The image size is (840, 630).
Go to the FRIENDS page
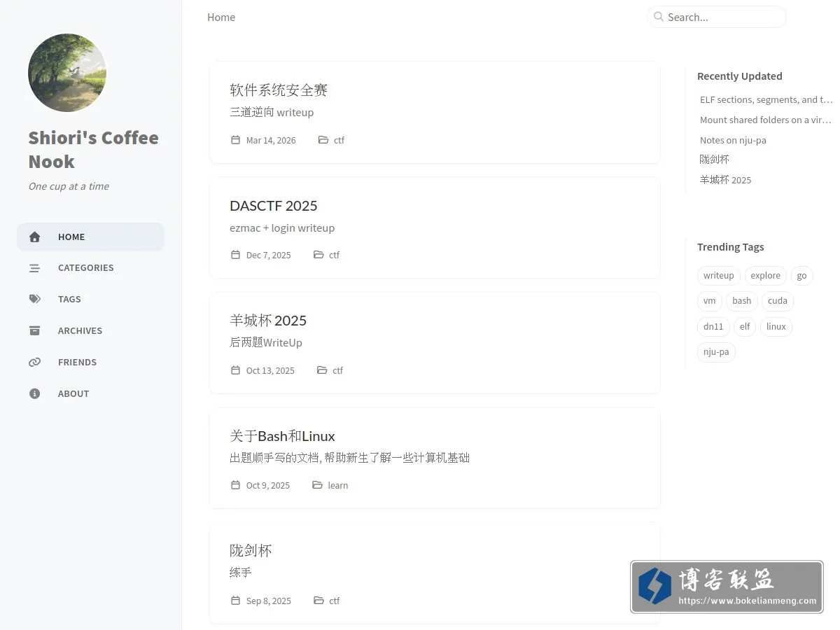click(x=90, y=362)
